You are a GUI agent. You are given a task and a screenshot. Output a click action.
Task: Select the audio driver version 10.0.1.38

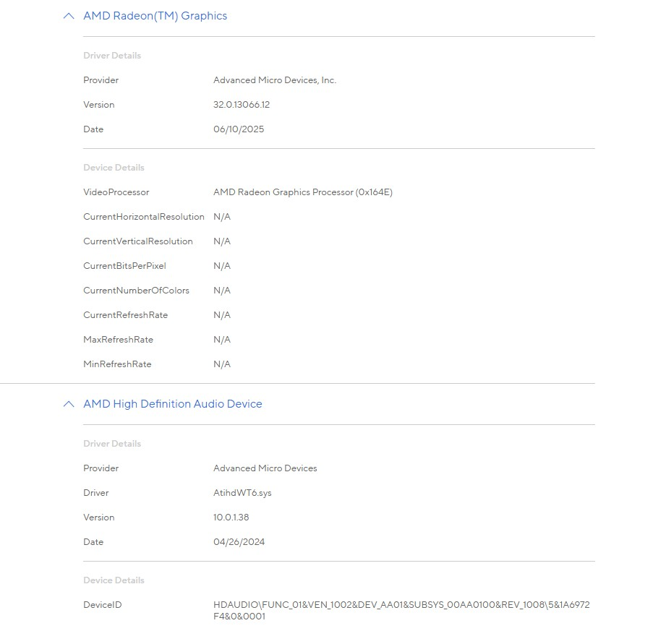click(231, 517)
